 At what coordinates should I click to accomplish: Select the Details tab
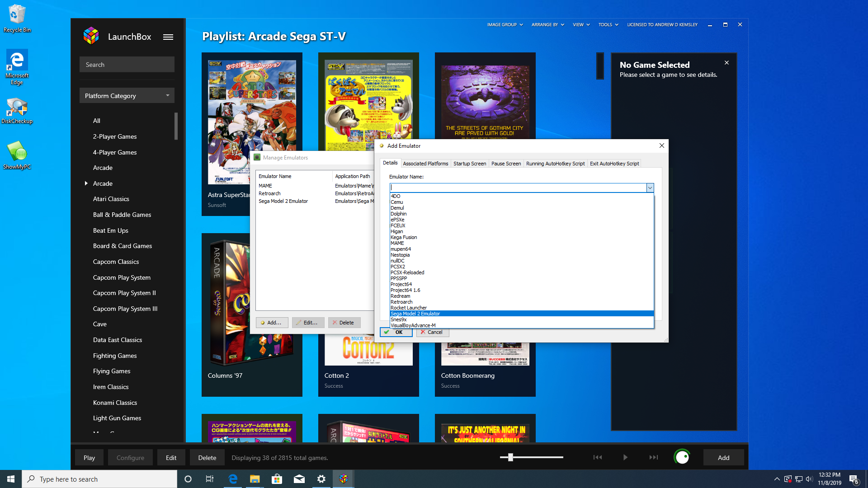pyautogui.click(x=390, y=163)
